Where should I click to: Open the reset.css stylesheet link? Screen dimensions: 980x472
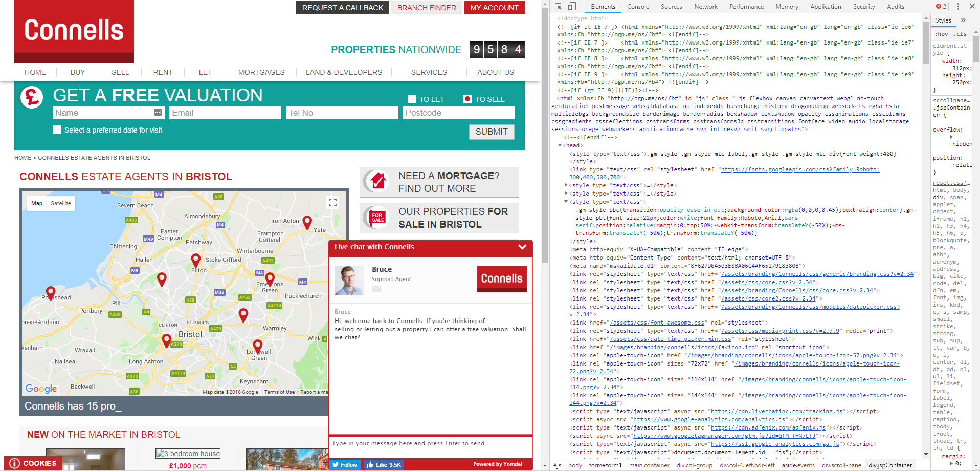tap(951, 183)
